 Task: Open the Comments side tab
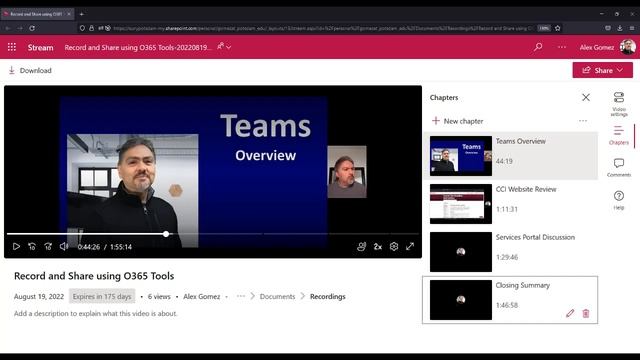619,168
